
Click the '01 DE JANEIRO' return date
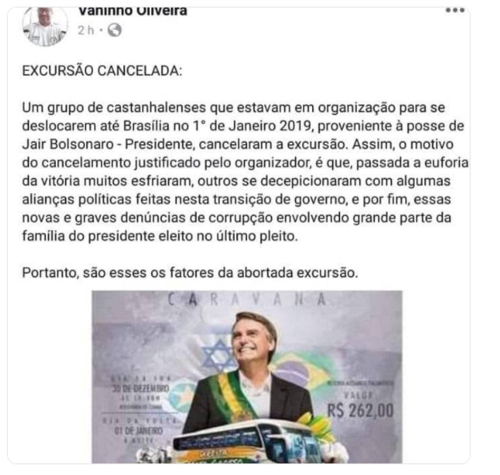[x=138, y=431]
